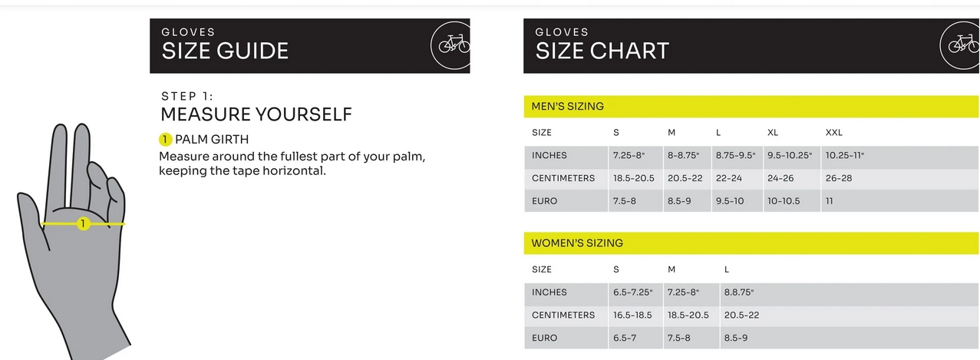Click the Men's Sizing yellow header bar
This screenshot has width=980, height=360.
pyautogui.click(x=751, y=106)
